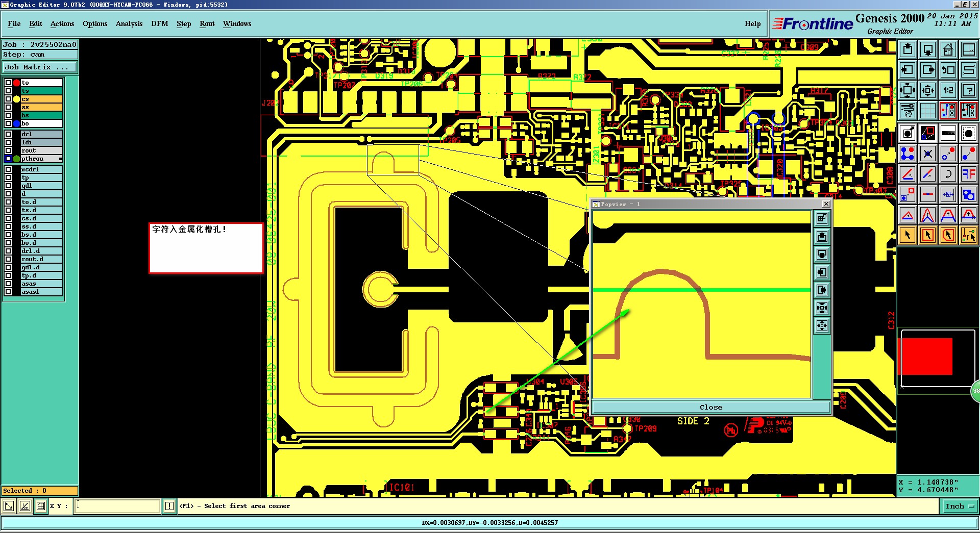Select the question mark help icon in toolbar
980x533 pixels.
pyautogui.click(x=968, y=90)
